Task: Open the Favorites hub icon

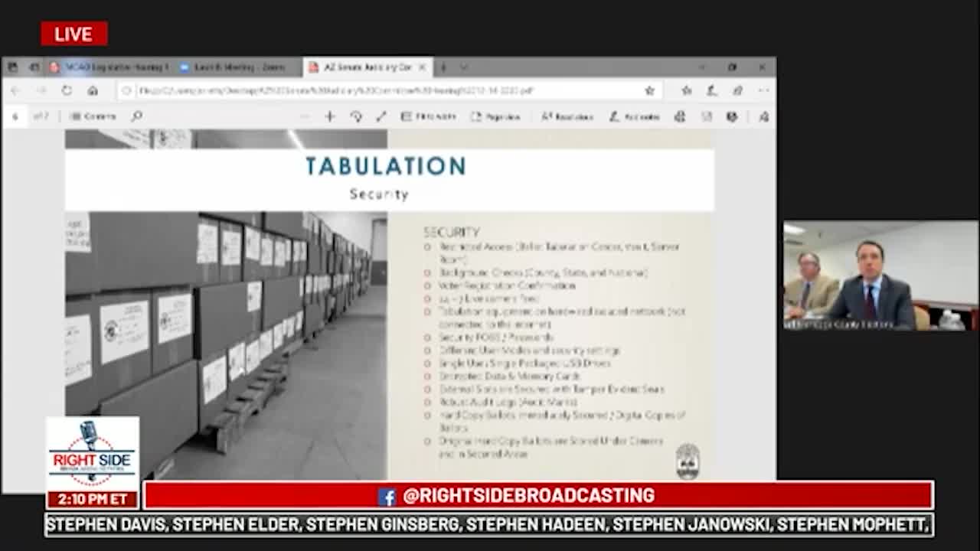Action: (x=687, y=90)
